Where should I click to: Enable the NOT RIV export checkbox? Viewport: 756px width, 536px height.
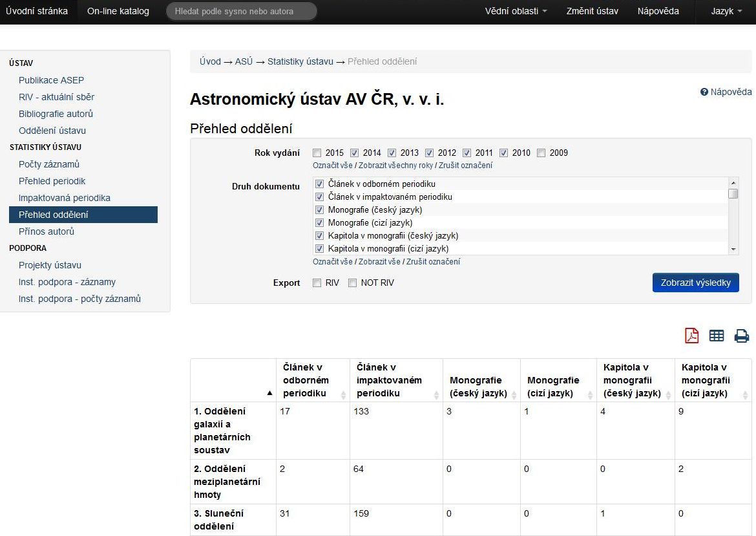352,283
